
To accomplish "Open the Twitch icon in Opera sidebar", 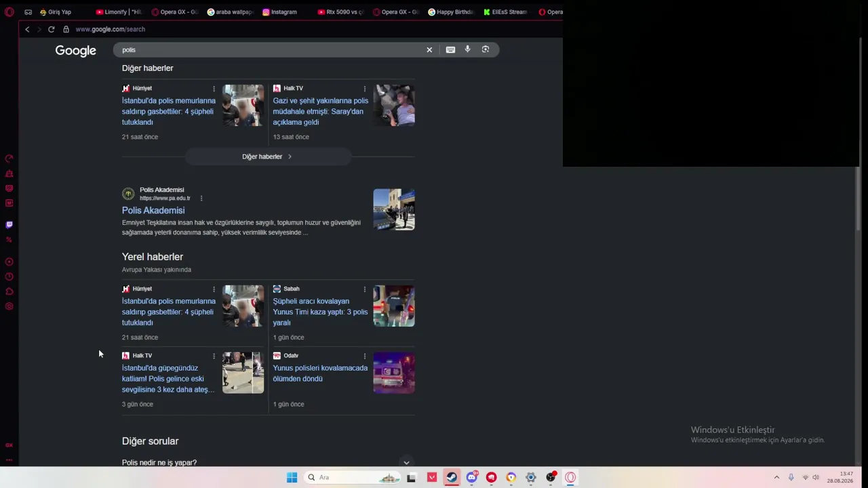I will click(x=9, y=224).
